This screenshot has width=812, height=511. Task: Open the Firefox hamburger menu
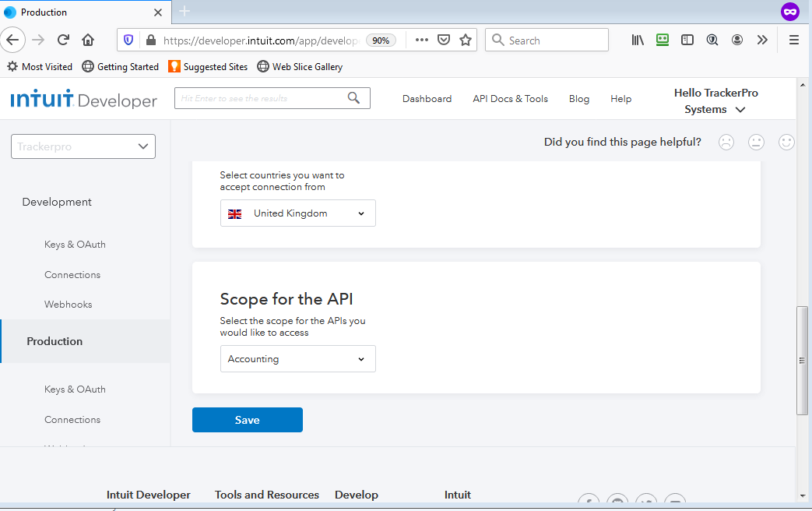[794, 40]
